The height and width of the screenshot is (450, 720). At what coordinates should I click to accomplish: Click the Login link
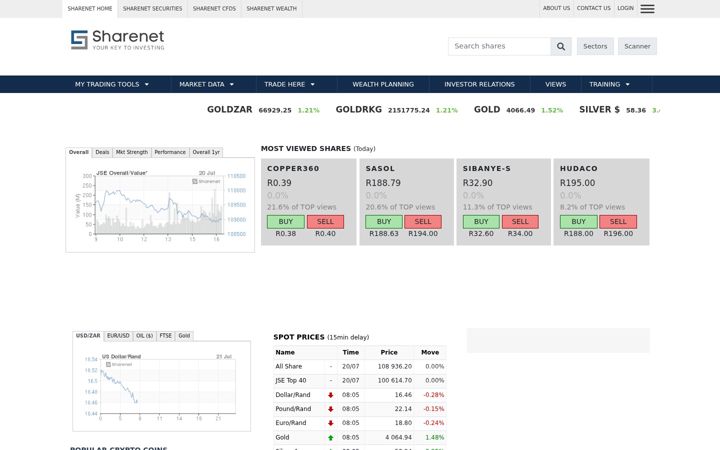click(625, 8)
